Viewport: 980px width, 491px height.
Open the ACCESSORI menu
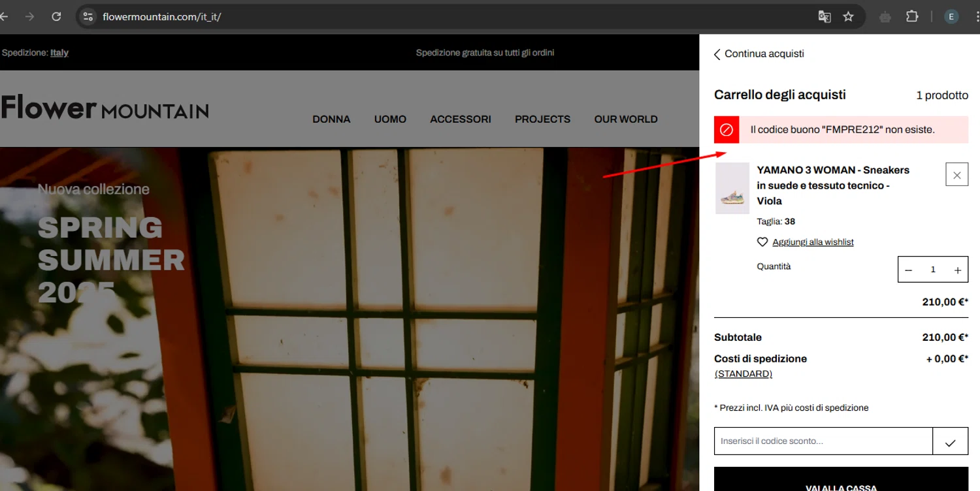pos(461,119)
